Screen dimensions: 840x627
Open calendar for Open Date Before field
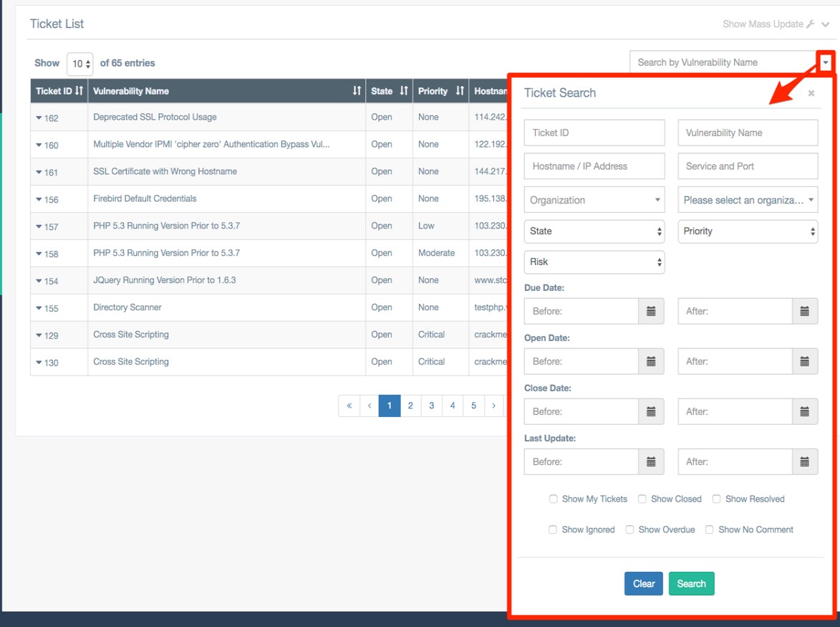[x=651, y=361]
